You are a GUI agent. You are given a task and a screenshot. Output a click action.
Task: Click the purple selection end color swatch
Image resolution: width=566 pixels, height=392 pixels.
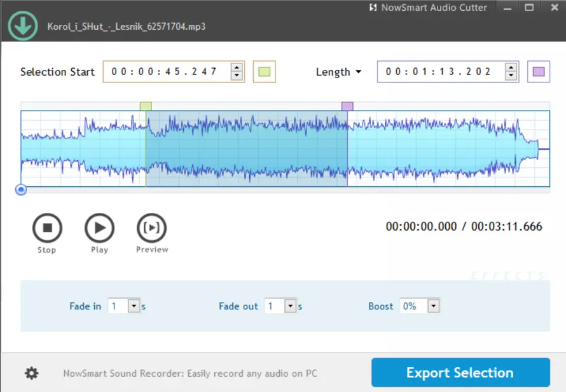(539, 72)
